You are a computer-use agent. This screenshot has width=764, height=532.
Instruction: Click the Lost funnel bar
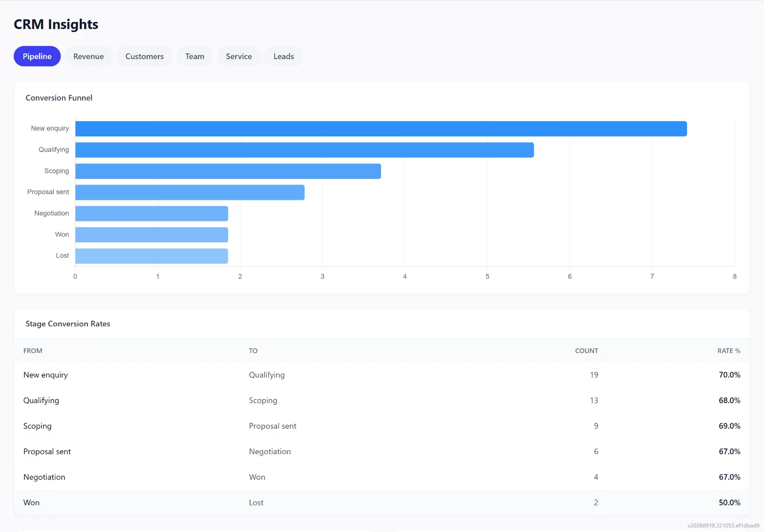click(152, 256)
